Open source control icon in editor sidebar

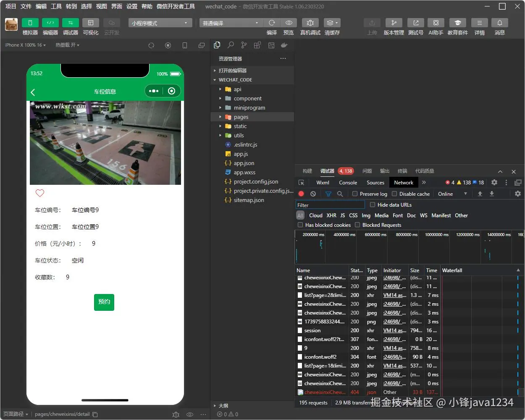(244, 45)
